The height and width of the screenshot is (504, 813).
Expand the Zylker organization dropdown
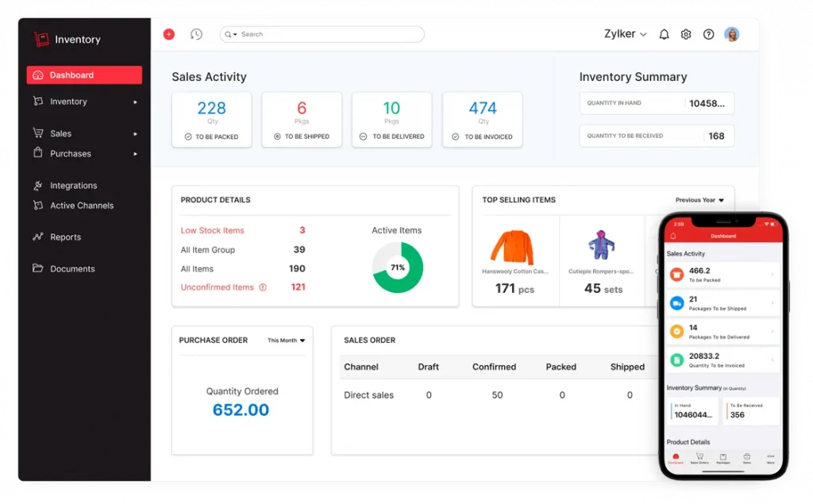pyautogui.click(x=626, y=33)
